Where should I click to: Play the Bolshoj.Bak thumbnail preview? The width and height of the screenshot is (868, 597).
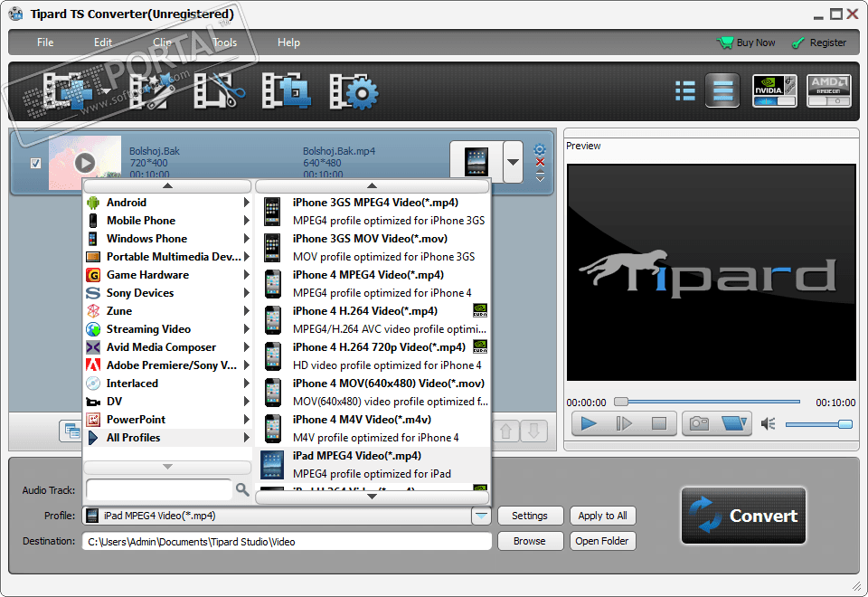click(85, 163)
